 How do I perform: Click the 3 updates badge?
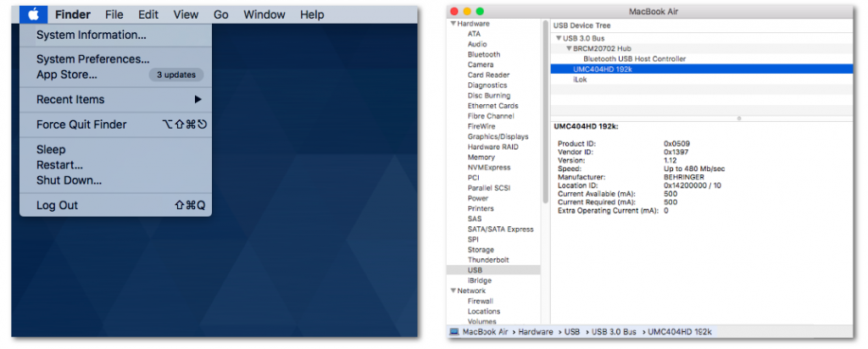click(176, 75)
